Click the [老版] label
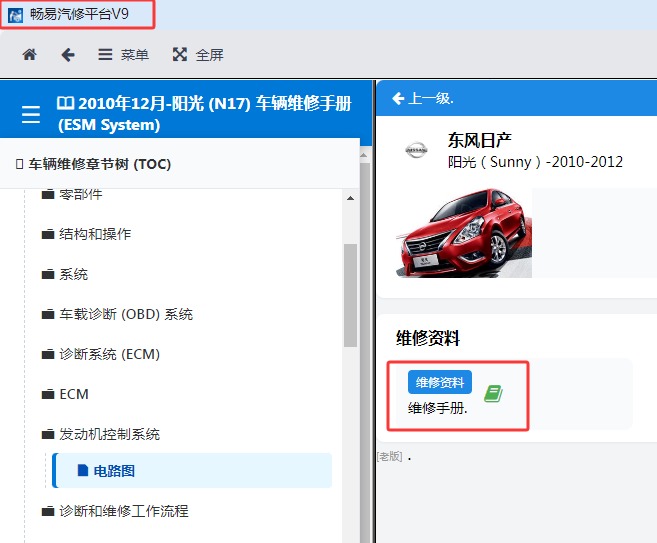The height and width of the screenshot is (543, 657). 390,456
